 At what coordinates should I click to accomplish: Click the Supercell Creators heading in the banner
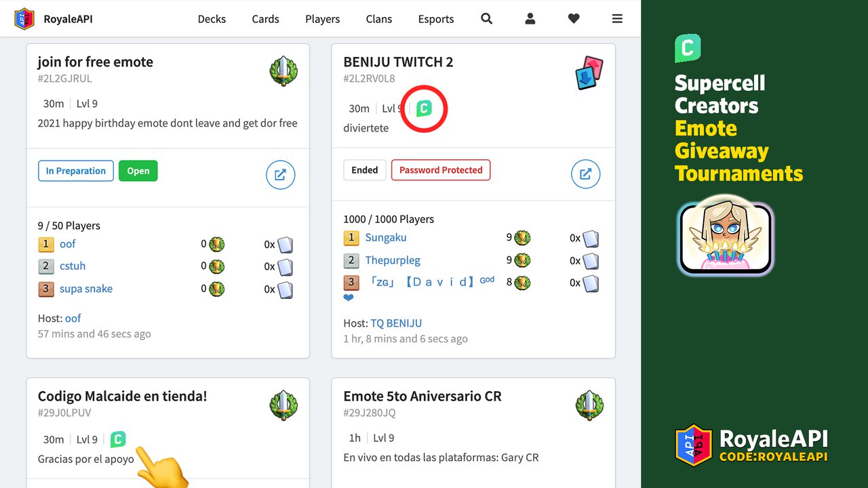point(719,94)
